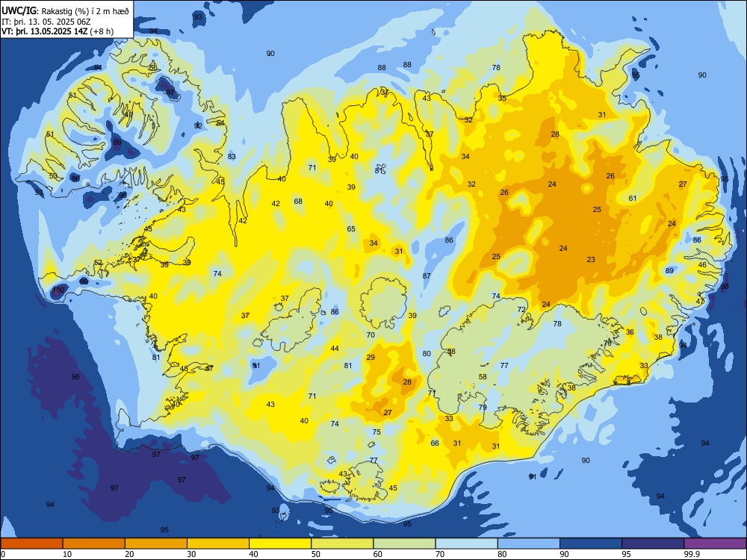Image resolution: width=747 pixels, height=560 pixels.
Task: Pick the purple legend swatch above 99.9
Action: (x=715, y=544)
